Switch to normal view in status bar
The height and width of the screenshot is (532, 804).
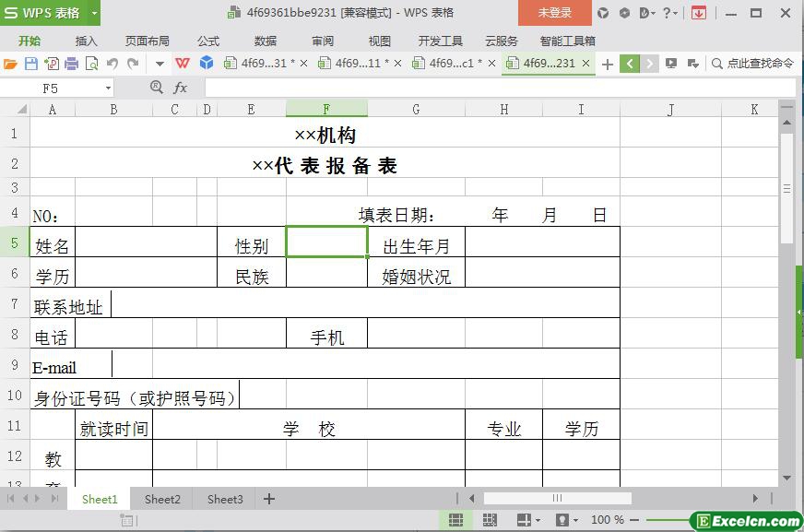pyautogui.click(x=455, y=520)
